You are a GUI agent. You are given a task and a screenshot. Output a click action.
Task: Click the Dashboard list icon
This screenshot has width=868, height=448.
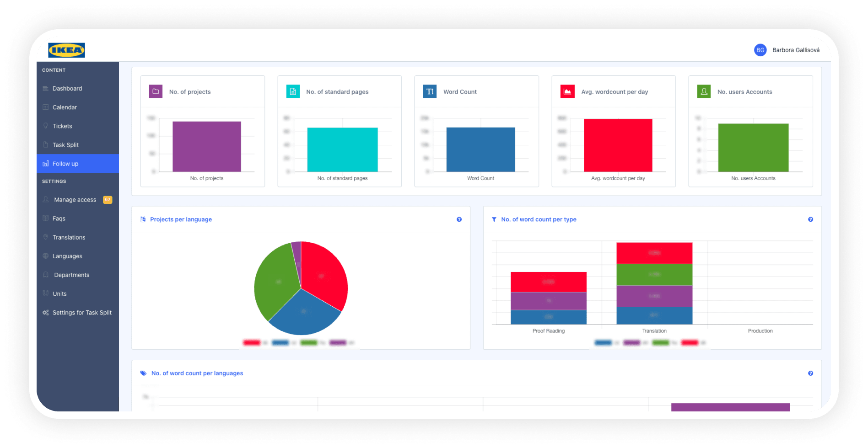[x=46, y=88]
